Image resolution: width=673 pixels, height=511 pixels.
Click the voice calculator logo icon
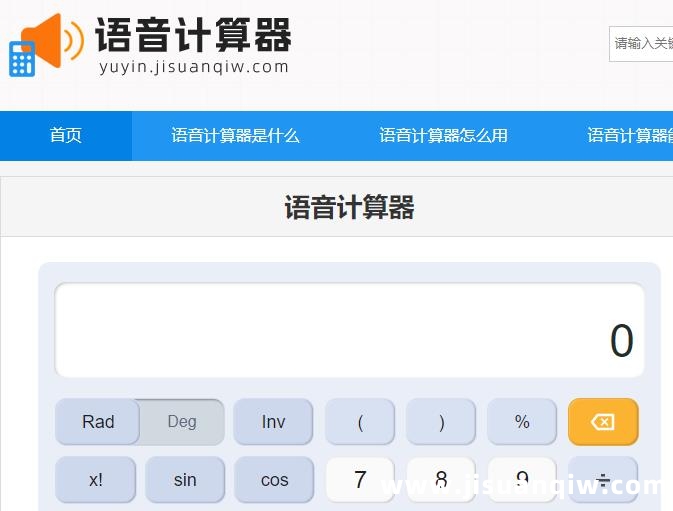[x=46, y=45]
